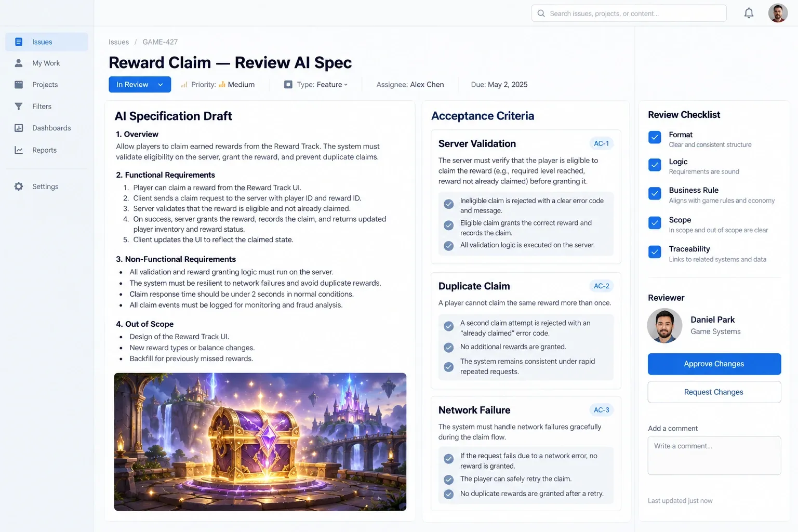The width and height of the screenshot is (798, 532).
Task: Click the Projects icon in sidebar
Action: (19, 85)
